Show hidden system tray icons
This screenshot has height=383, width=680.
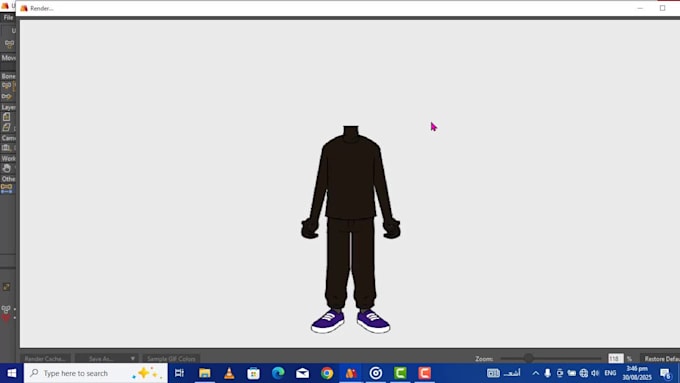coord(536,373)
